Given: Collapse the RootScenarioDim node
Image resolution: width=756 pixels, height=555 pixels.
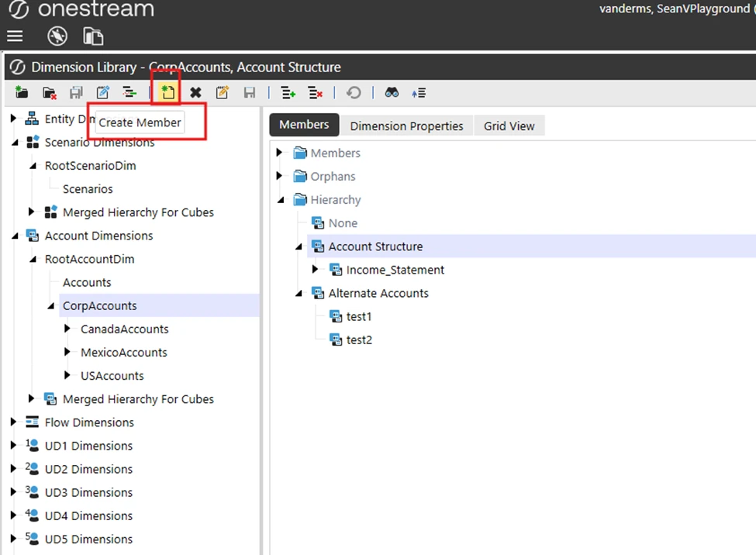Looking at the screenshot, I should (33, 165).
